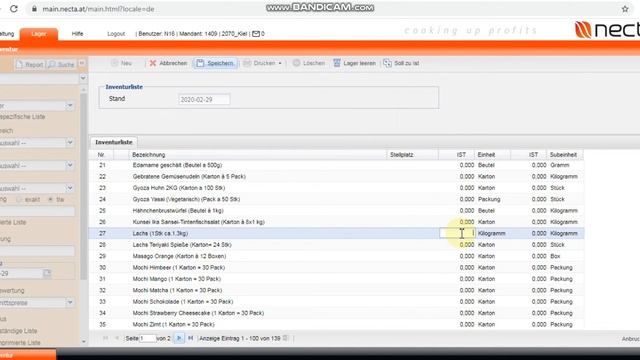
Task: Save inventory with Speichern
Action: click(215, 63)
